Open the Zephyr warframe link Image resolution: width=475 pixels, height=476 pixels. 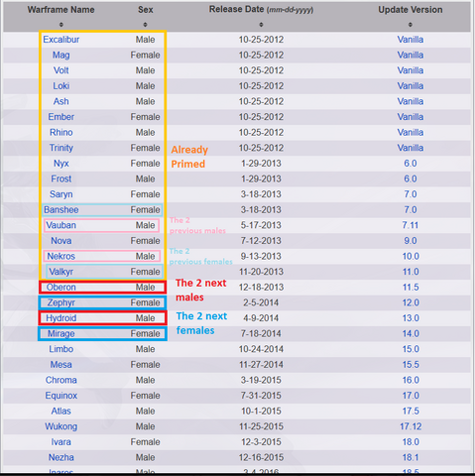tap(61, 302)
